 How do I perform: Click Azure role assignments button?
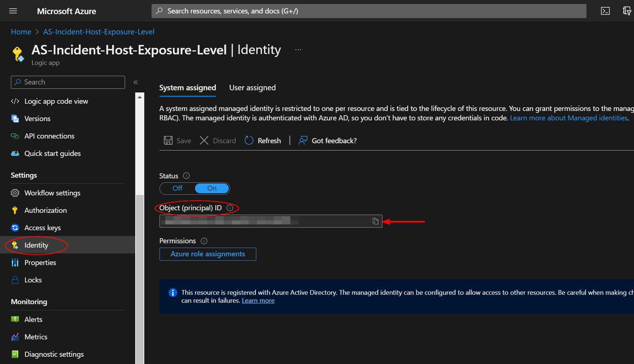pyautogui.click(x=208, y=254)
